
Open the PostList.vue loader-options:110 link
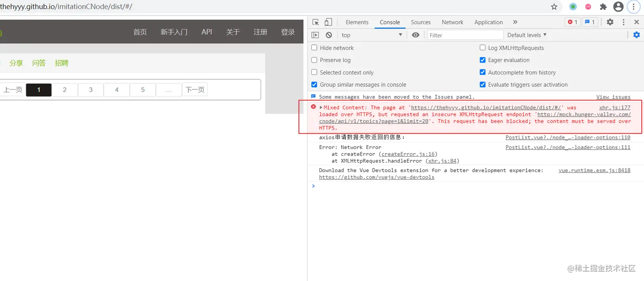(x=568, y=138)
